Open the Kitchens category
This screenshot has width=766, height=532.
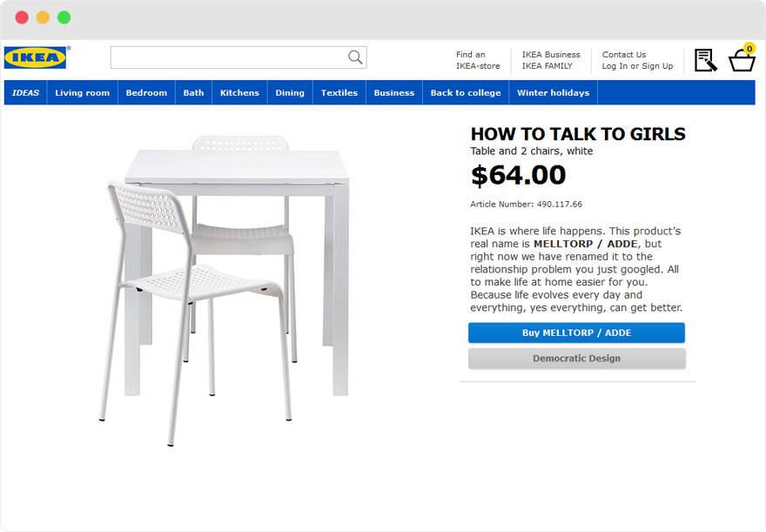tap(239, 92)
